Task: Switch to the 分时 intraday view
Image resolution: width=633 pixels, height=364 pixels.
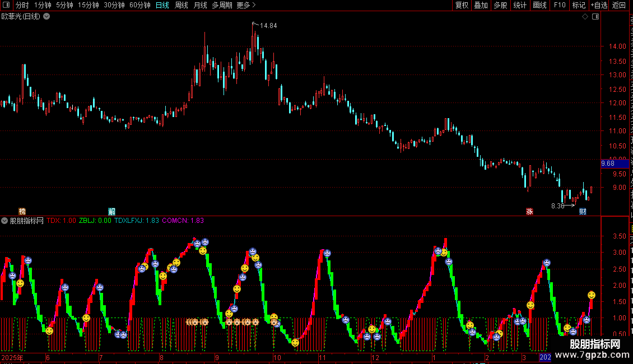Action: tap(22, 5)
